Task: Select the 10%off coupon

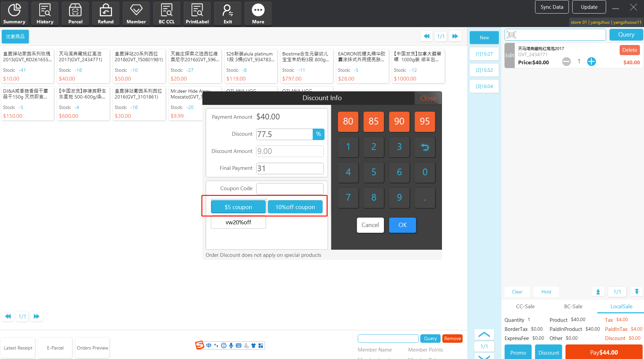Action: click(295, 207)
